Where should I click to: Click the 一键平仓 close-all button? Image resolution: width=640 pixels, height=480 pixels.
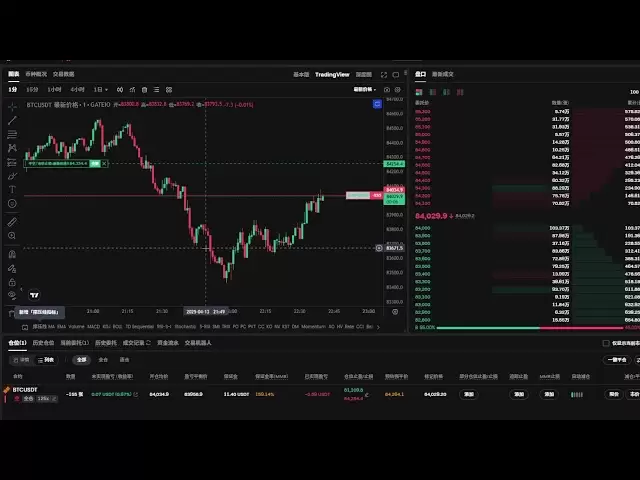point(617,360)
